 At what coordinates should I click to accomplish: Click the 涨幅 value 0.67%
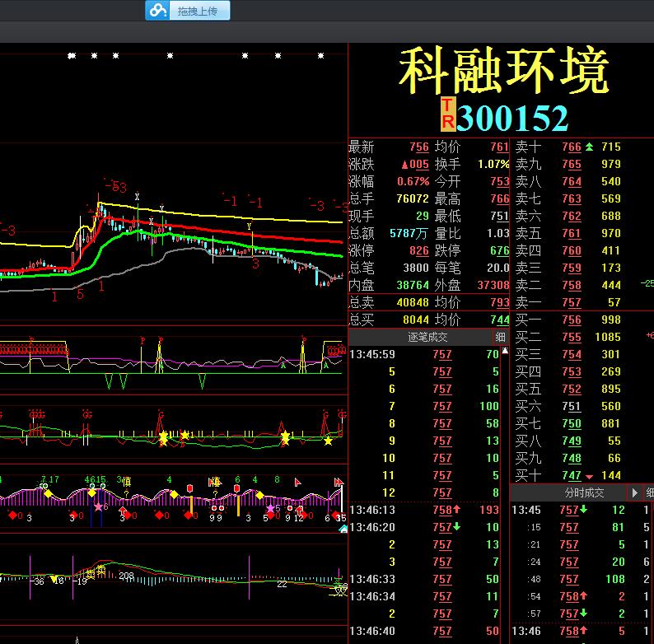413,181
